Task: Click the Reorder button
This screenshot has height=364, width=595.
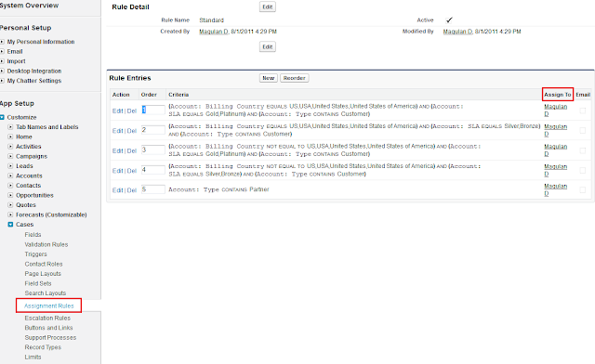Action: (294, 78)
